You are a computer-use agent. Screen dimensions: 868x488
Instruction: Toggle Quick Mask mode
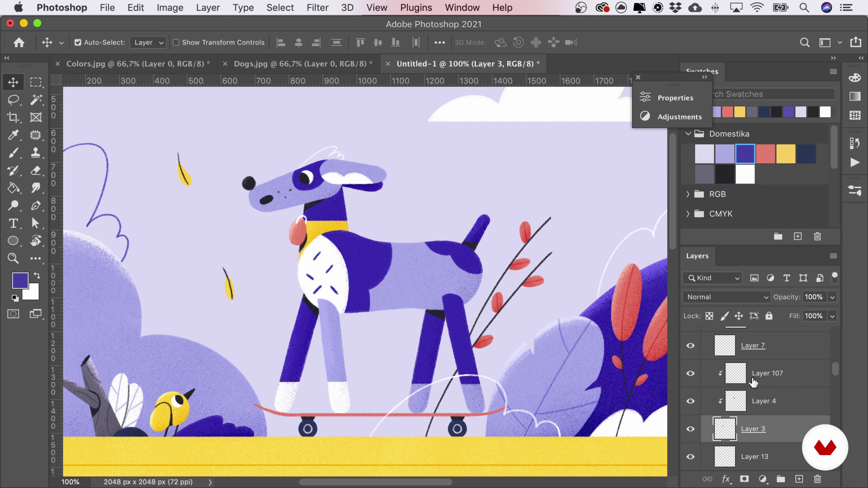13,314
